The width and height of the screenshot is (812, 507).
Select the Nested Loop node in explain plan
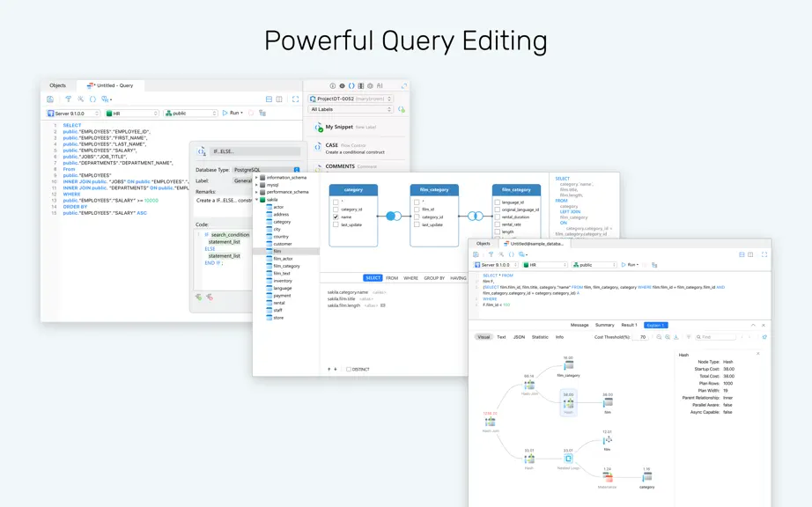pyautogui.click(x=568, y=459)
